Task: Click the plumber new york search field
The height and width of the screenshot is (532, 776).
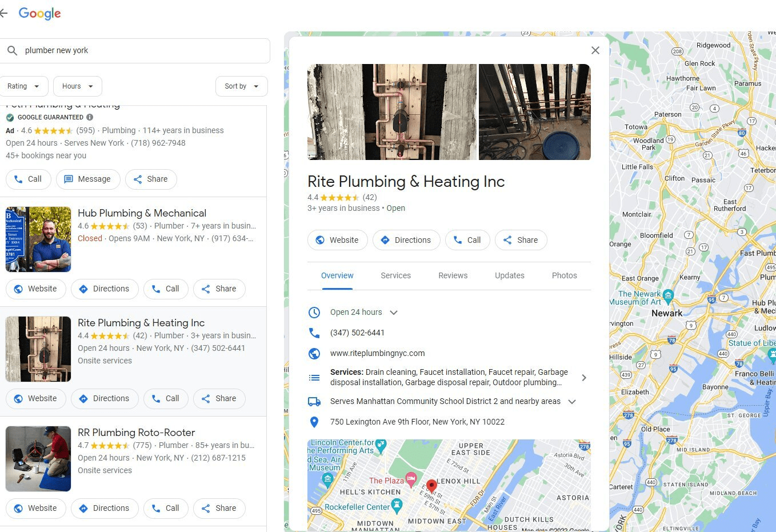Action: pyautogui.click(x=135, y=51)
